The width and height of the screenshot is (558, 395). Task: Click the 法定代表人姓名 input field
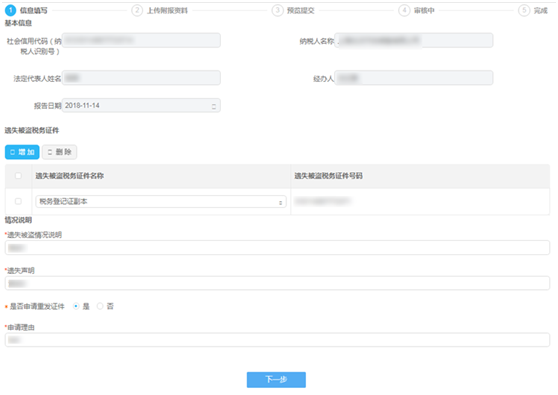pyautogui.click(x=141, y=78)
